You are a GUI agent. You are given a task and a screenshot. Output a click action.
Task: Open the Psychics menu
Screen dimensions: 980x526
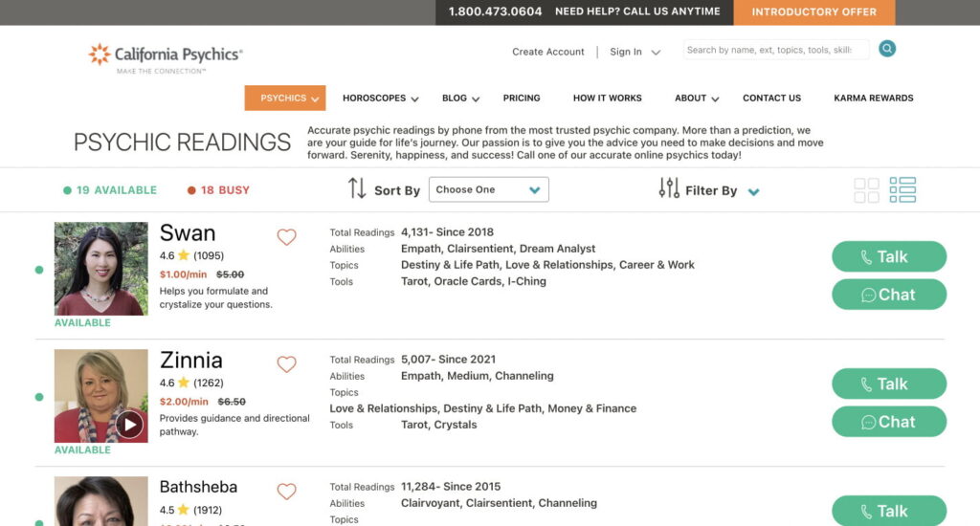pos(285,99)
